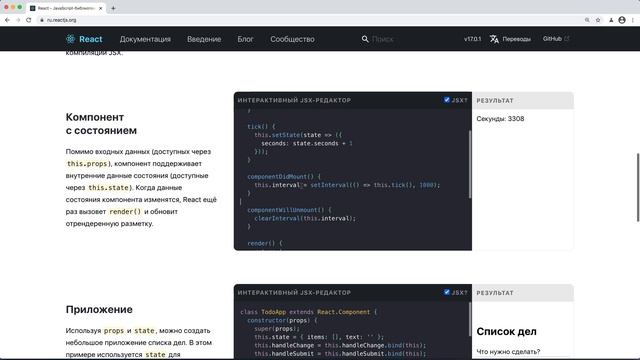Click the Приложение heading
640x360 pixels.
(99, 309)
